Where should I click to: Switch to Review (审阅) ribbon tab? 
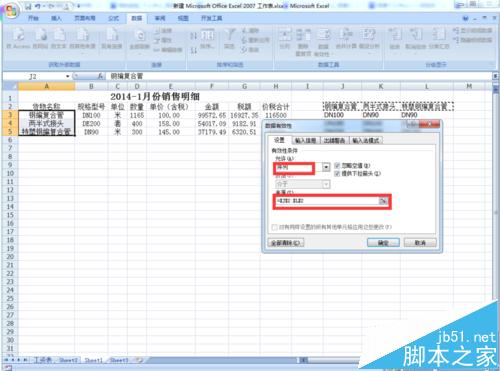(x=160, y=18)
